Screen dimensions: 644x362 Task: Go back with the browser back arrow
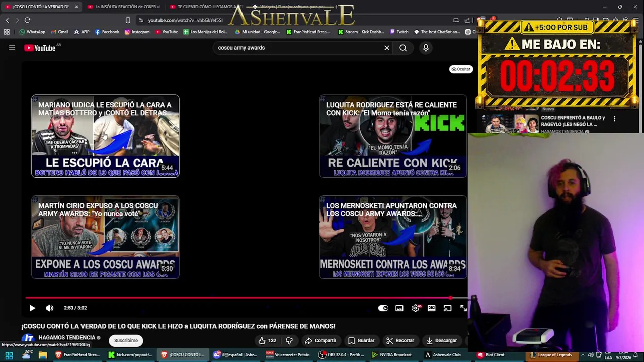coord(7,20)
